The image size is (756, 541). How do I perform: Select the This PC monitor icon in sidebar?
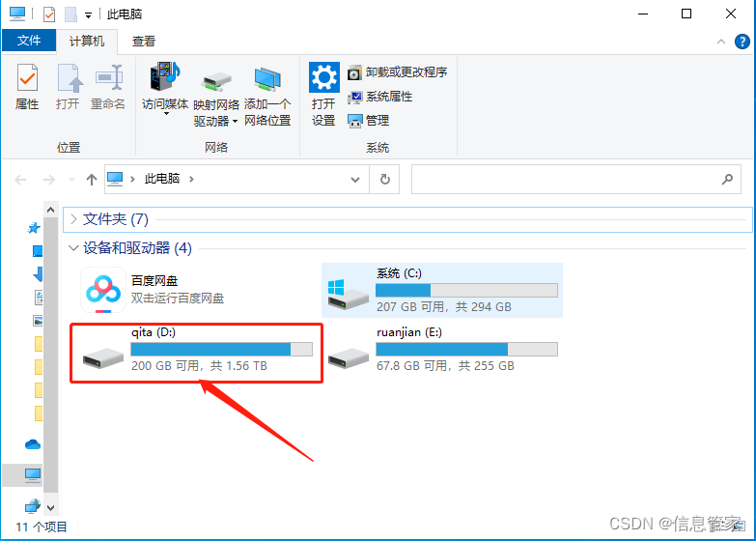pos(33,475)
